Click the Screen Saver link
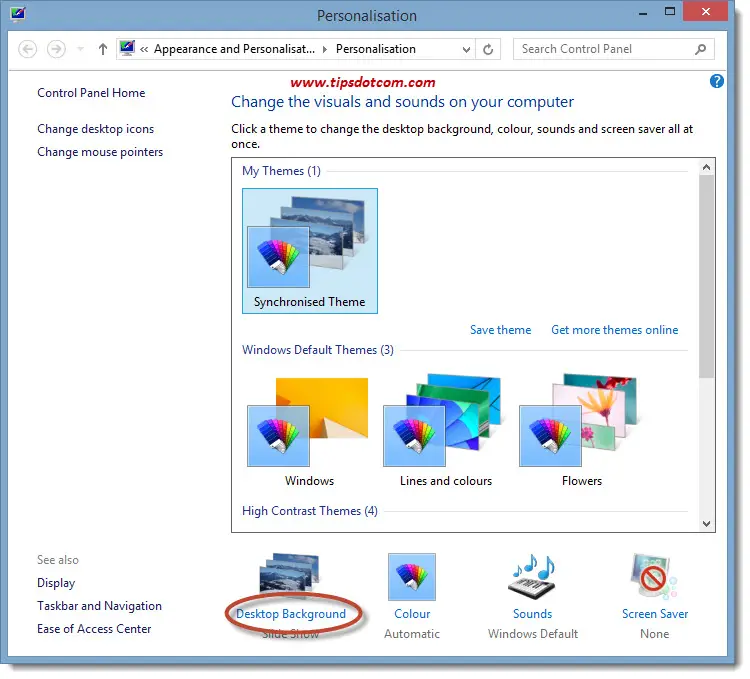The height and width of the screenshot is (679, 750). 655,614
